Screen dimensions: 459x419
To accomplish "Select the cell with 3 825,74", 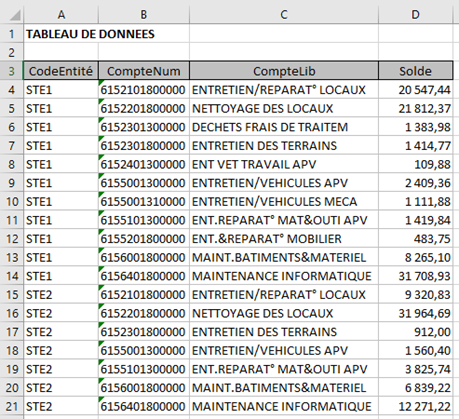I will 416,369.
